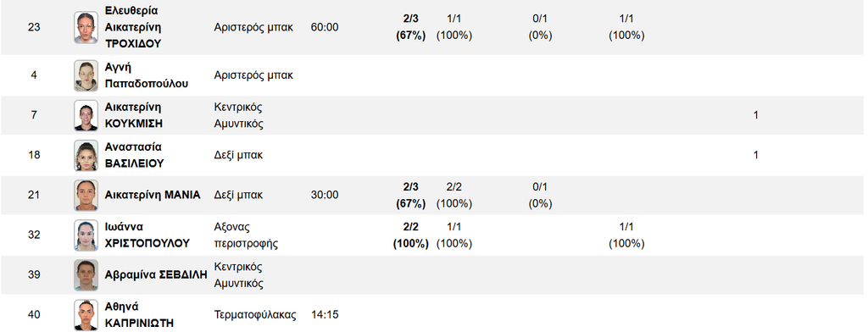The width and height of the screenshot is (868, 332).
Task: Click jersey number 23 cell
Action: (34, 27)
